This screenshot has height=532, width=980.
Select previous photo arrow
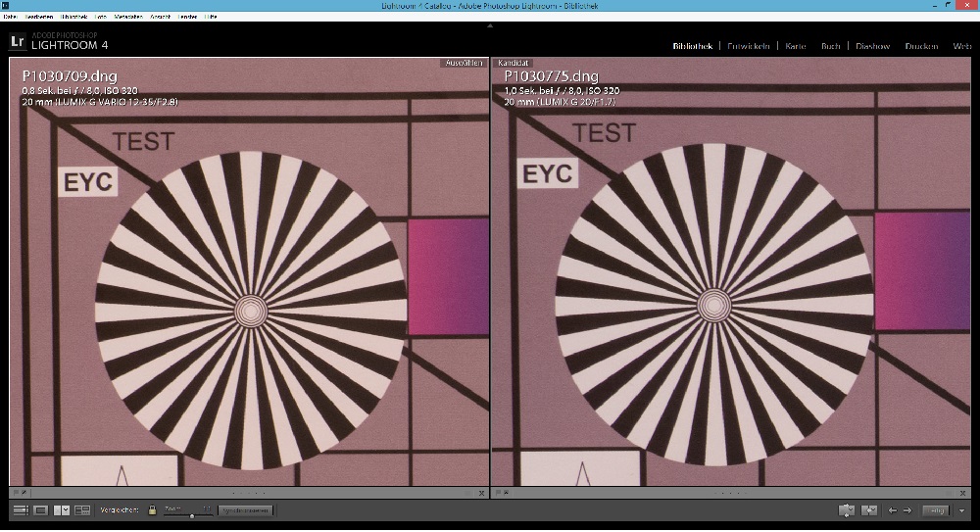(x=893, y=510)
